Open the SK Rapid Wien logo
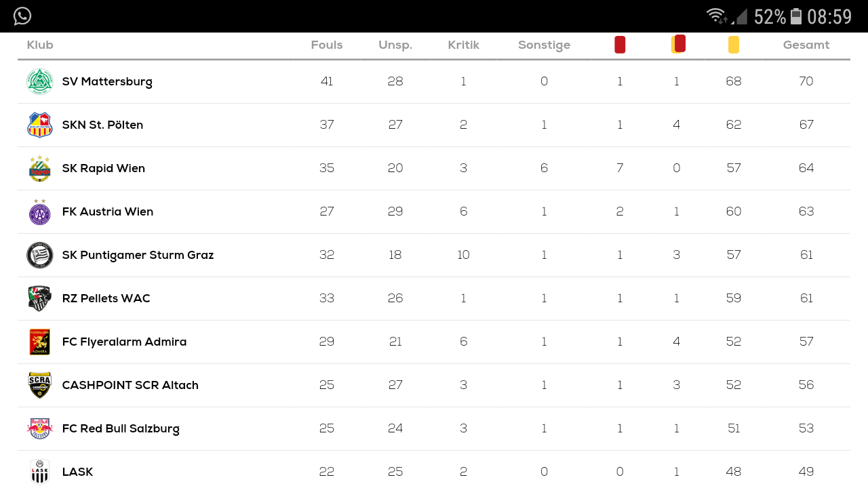The height and width of the screenshot is (488, 868). pos(39,168)
